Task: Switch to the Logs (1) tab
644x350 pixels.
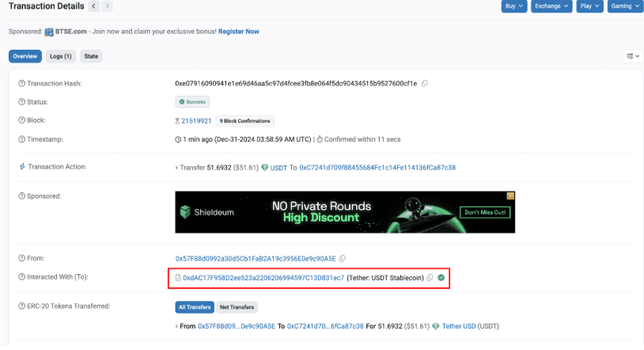Action: tap(60, 56)
